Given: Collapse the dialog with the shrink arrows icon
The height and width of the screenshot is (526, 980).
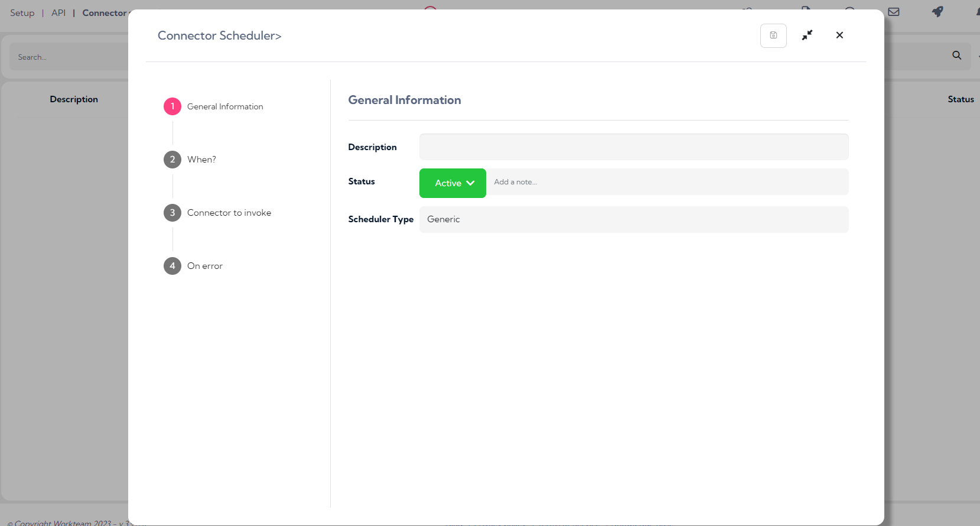Looking at the screenshot, I should [x=807, y=35].
